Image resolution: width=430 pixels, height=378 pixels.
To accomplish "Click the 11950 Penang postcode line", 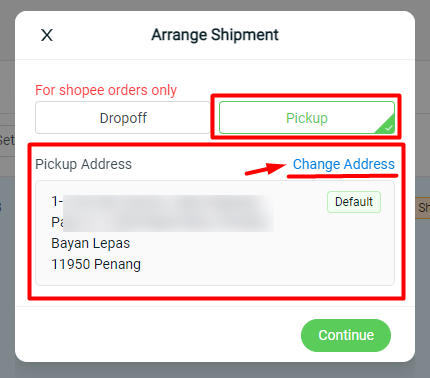I will [96, 264].
